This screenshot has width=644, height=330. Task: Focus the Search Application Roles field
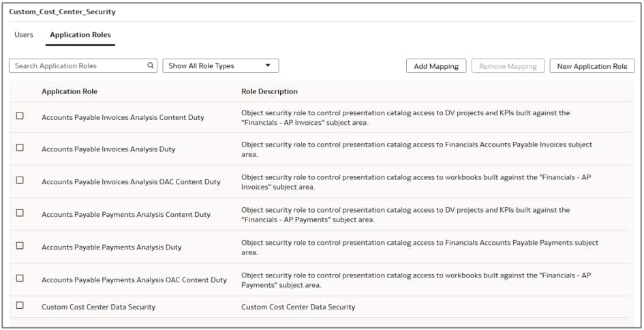tap(78, 66)
